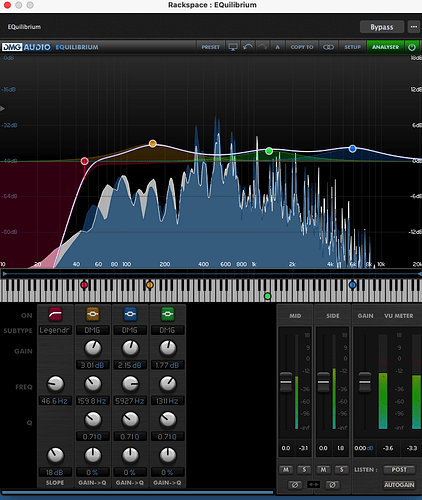Screen dimensions: 422x500
Task: Toggle the ANALYSER button
Action: click(385, 47)
